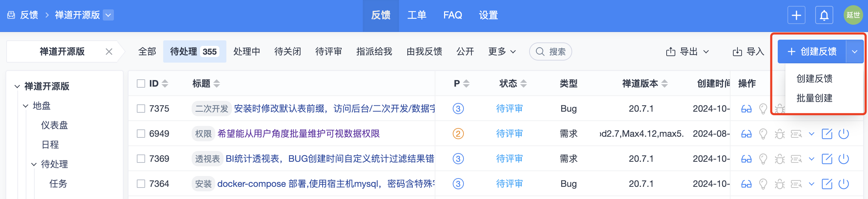This screenshot has height=199, width=868.
Task: Choose 创建反馈 in the dropdown menu list
Action: (x=814, y=79)
